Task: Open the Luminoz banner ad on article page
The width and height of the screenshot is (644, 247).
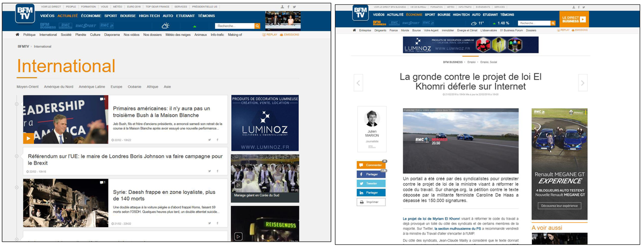Action: 471,45
